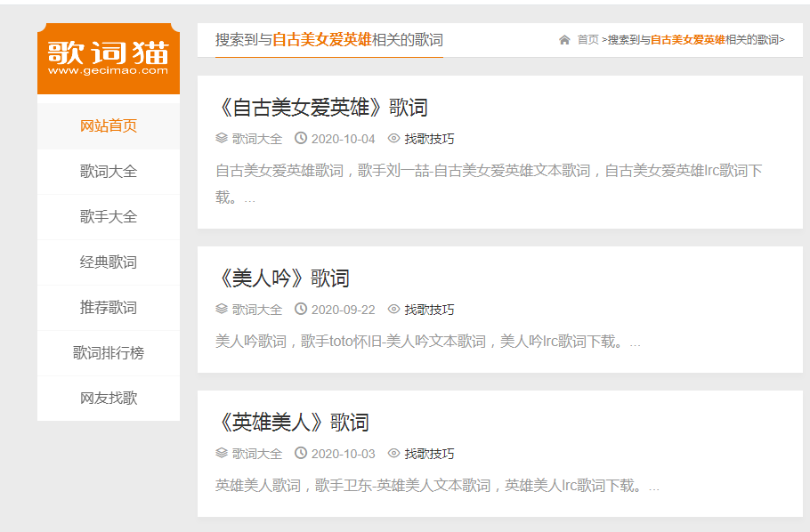Image resolution: width=810 pixels, height=532 pixels.
Task: Click 首页 in the breadcrumb
Action: [x=587, y=40]
